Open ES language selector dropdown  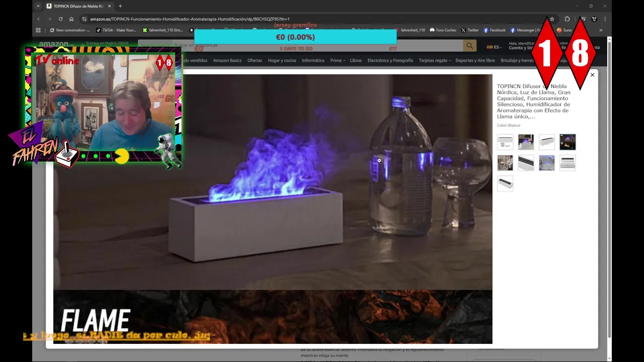[x=494, y=47]
